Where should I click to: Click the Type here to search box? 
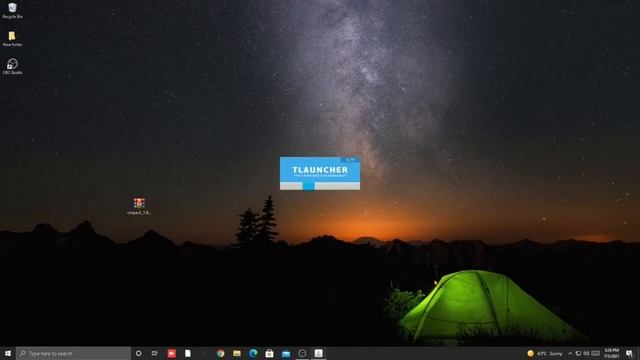coord(73,353)
